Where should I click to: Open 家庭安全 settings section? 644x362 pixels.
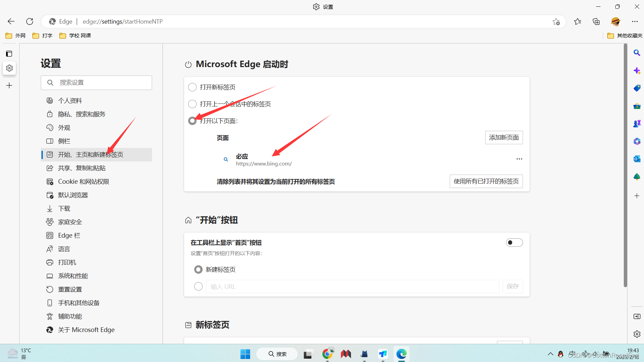click(96, 222)
